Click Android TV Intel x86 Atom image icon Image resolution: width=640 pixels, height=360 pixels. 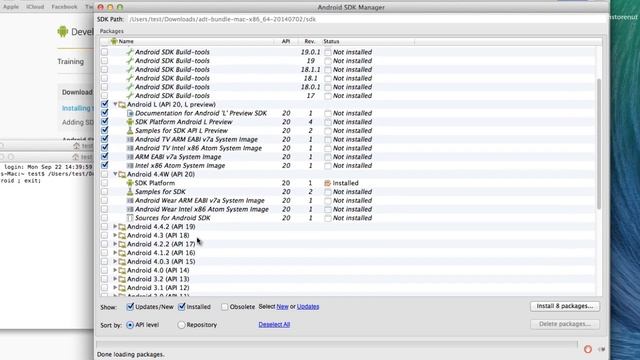(x=130, y=148)
